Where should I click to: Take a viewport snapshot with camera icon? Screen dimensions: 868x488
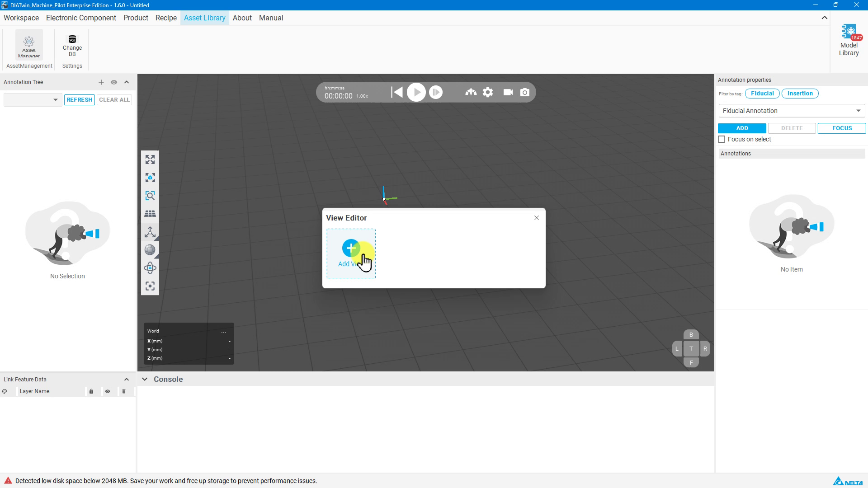(525, 93)
